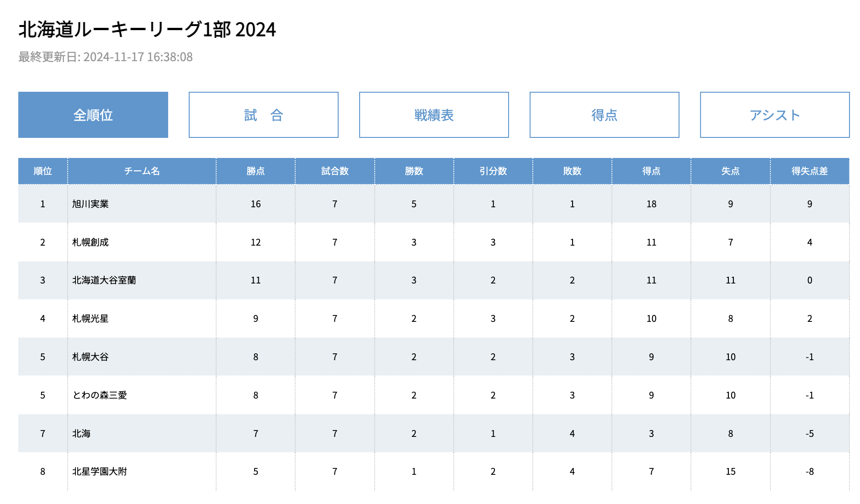Click 北星学園大附's goals conceded value 15
The height and width of the screenshot is (504, 860).
(x=731, y=472)
